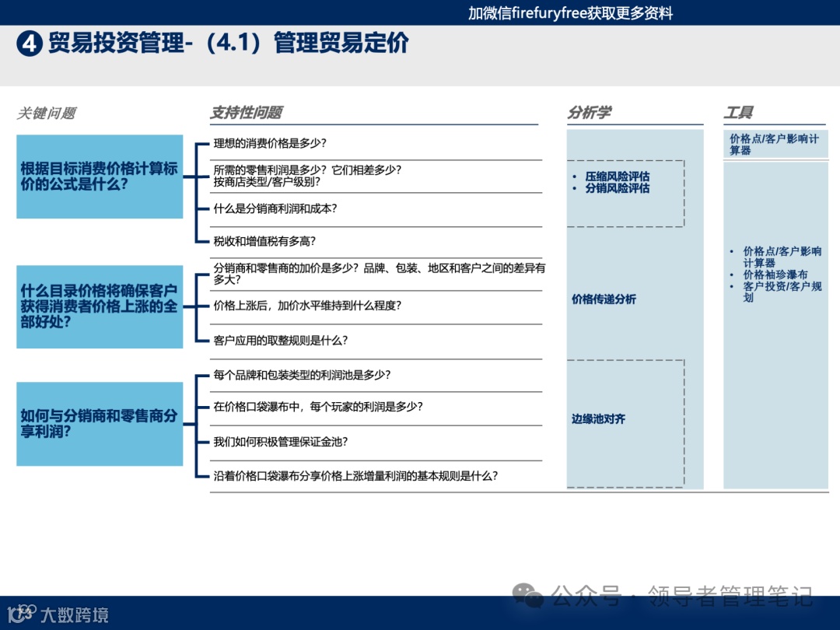Select the slide title 贸易投资管理-(4.1)管理贸易定价
840x630 pixels.
click(228, 43)
